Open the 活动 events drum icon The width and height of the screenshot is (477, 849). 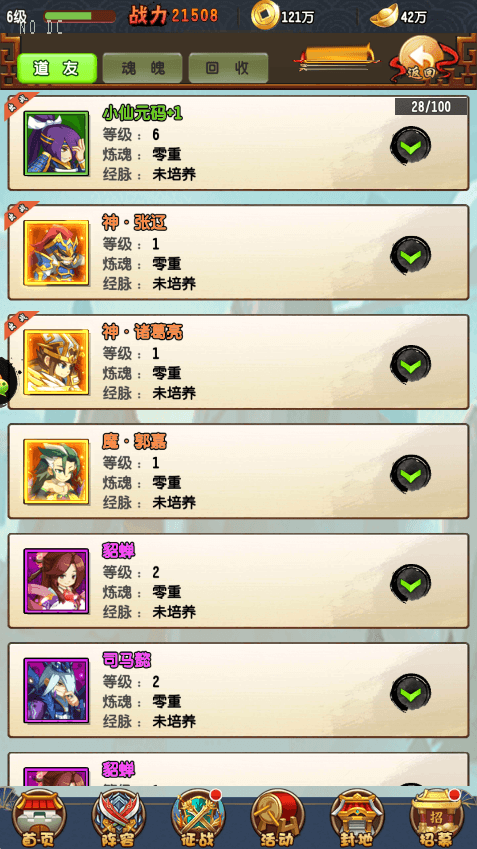pyautogui.click(x=278, y=818)
